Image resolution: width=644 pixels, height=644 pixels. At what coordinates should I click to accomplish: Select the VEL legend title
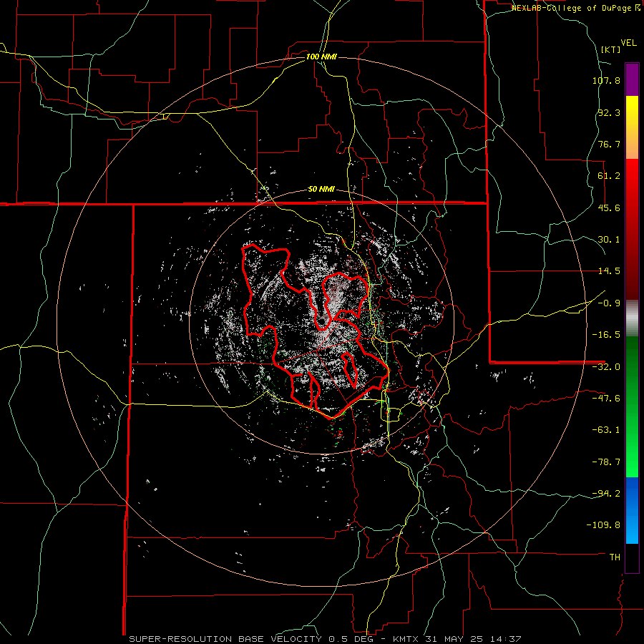[x=628, y=43]
